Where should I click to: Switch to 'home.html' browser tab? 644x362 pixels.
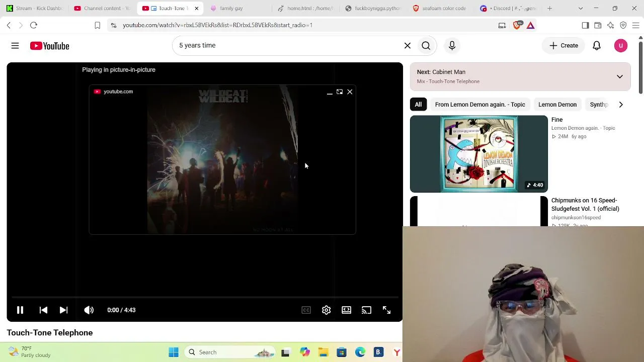click(x=306, y=9)
